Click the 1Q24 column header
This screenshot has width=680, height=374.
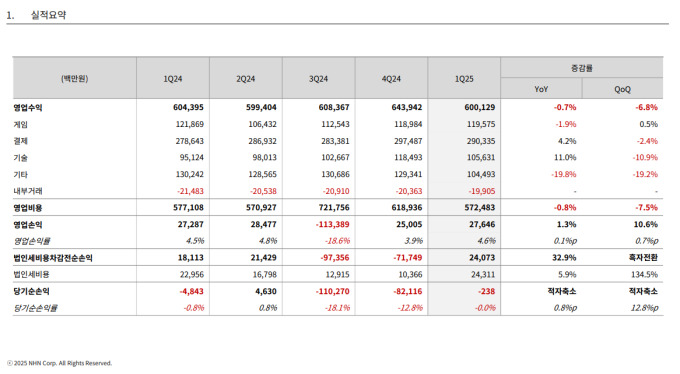pos(173,79)
